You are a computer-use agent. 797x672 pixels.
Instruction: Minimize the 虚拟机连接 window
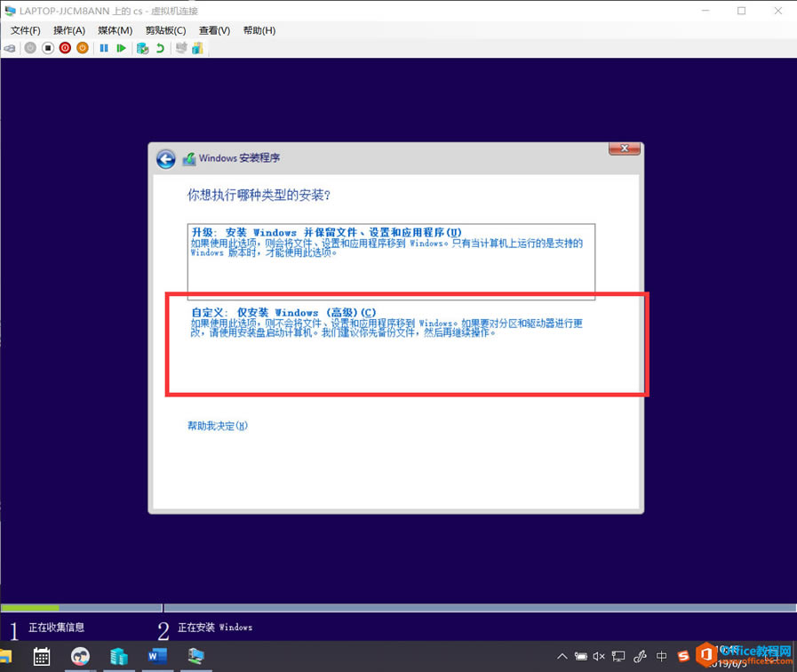coord(705,11)
